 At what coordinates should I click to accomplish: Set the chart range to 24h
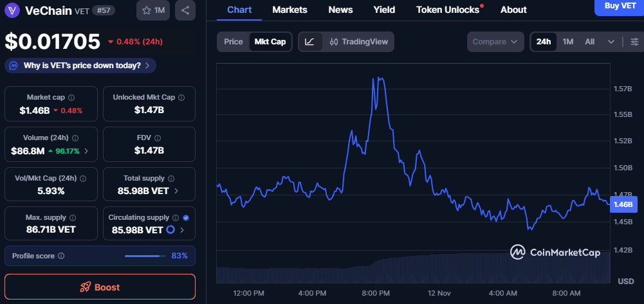click(x=544, y=42)
